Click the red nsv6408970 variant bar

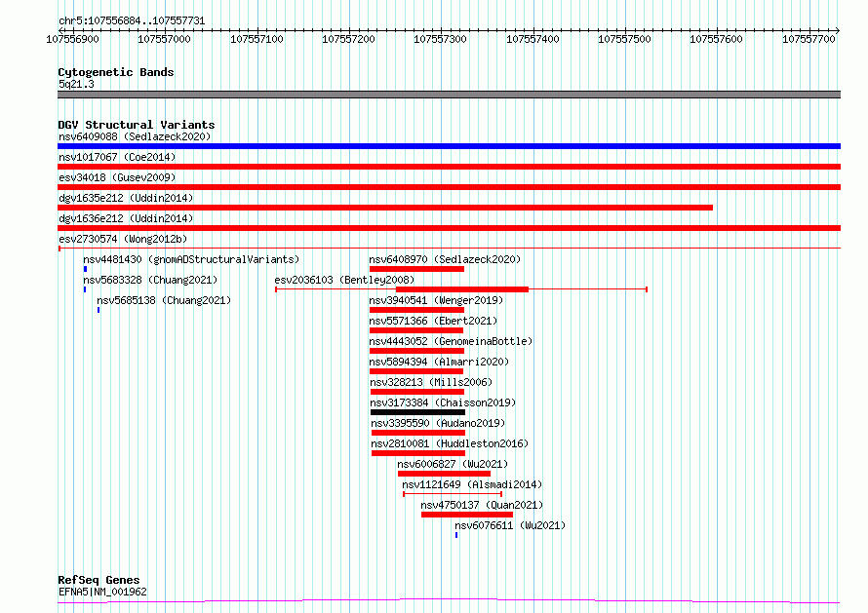click(416, 269)
